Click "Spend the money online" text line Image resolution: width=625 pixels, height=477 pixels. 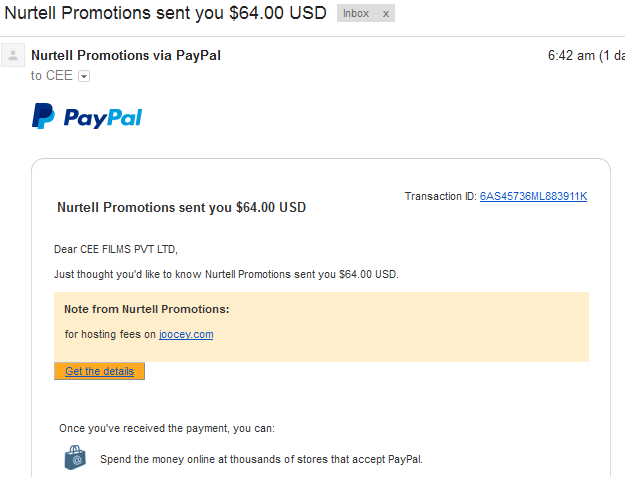261,459
